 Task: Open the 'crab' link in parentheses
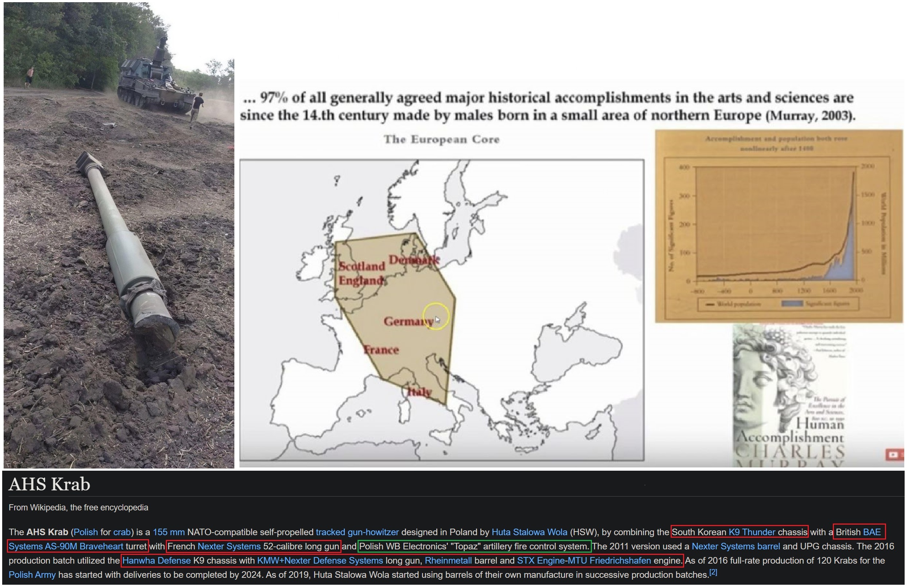pyautogui.click(x=121, y=532)
